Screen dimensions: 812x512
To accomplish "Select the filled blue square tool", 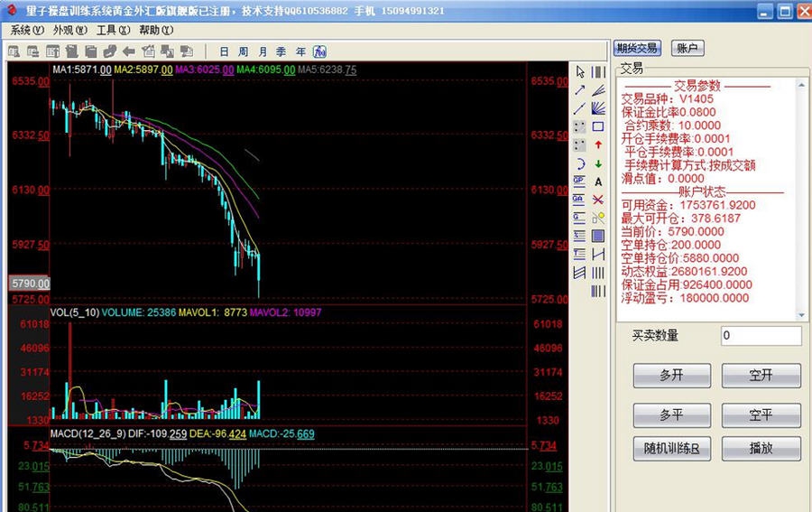I will point(598,236).
